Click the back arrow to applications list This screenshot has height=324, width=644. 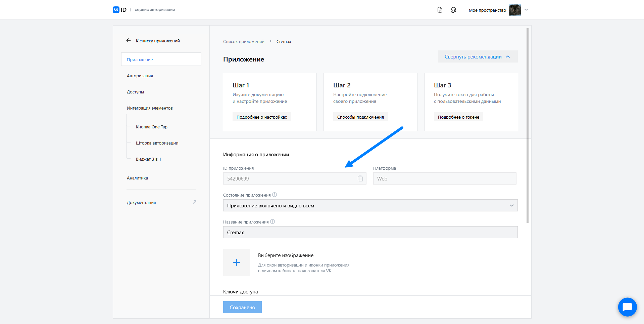129,41
